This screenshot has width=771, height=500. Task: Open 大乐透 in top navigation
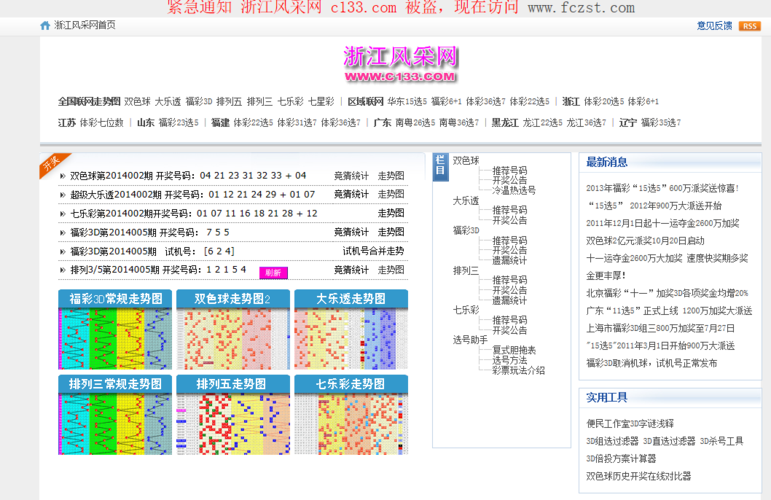point(168,102)
